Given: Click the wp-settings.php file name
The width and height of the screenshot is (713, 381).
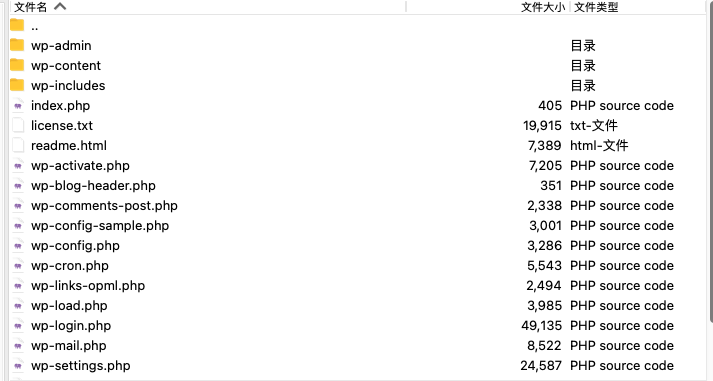Looking at the screenshot, I should 80,366.
